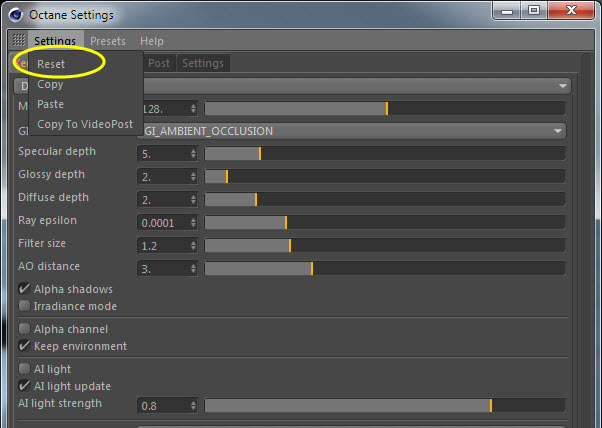The height and width of the screenshot is (428, 602).
Task: Click the Filter size stepper arrows
Action: 193,246
